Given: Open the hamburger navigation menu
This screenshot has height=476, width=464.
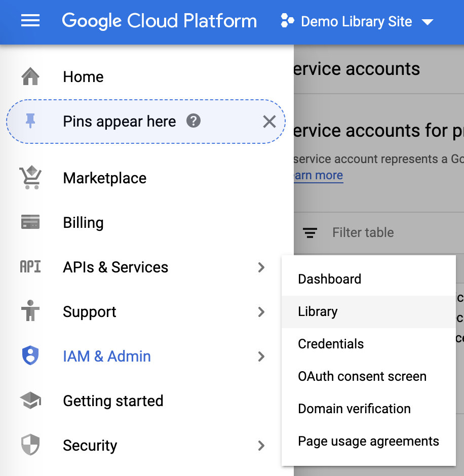Looking at the screenshot, I should [x=30, y=21].
